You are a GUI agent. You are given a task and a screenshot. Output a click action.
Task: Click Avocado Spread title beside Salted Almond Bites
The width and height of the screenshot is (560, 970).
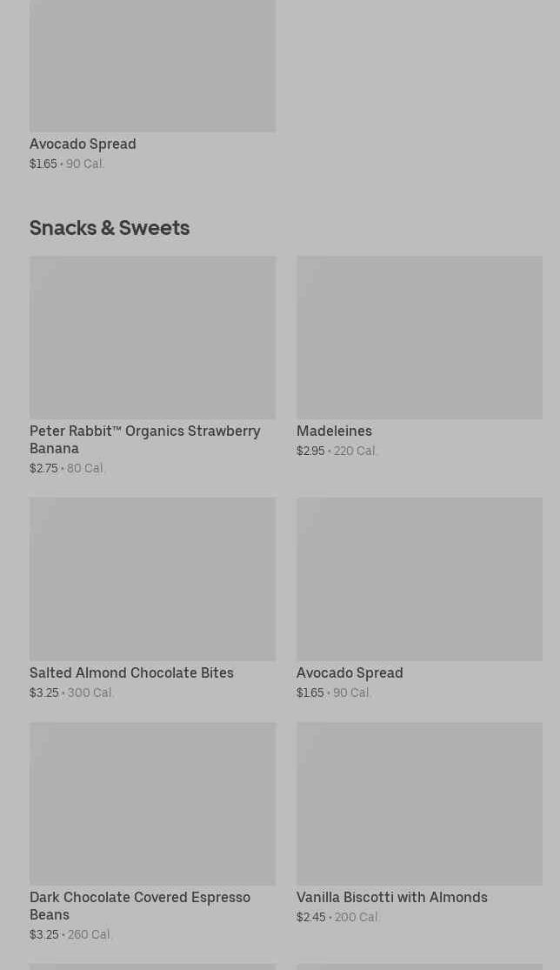pyautogui.click(x=350, y=673)
